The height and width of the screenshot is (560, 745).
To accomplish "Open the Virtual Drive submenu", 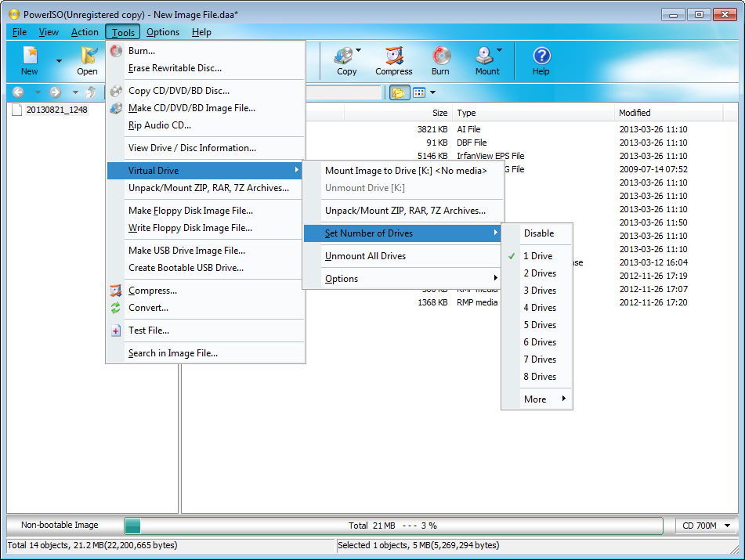I will click(x=153, y=170).
